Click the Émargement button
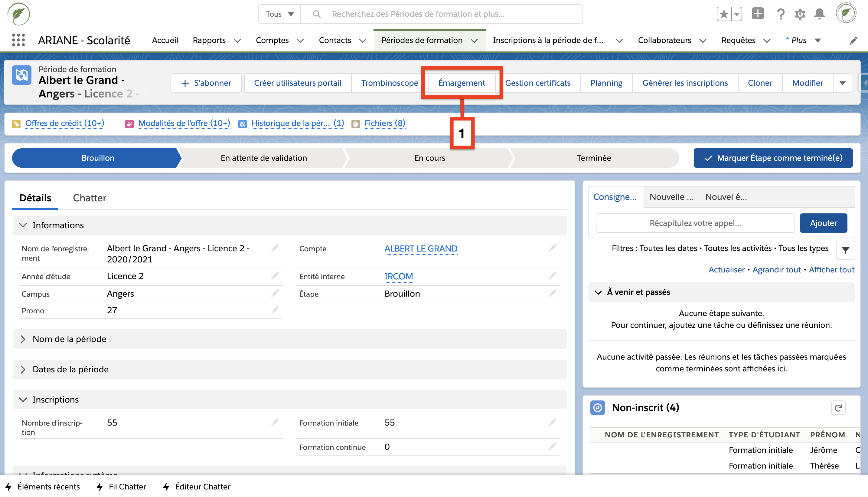 tap(461, 83)
